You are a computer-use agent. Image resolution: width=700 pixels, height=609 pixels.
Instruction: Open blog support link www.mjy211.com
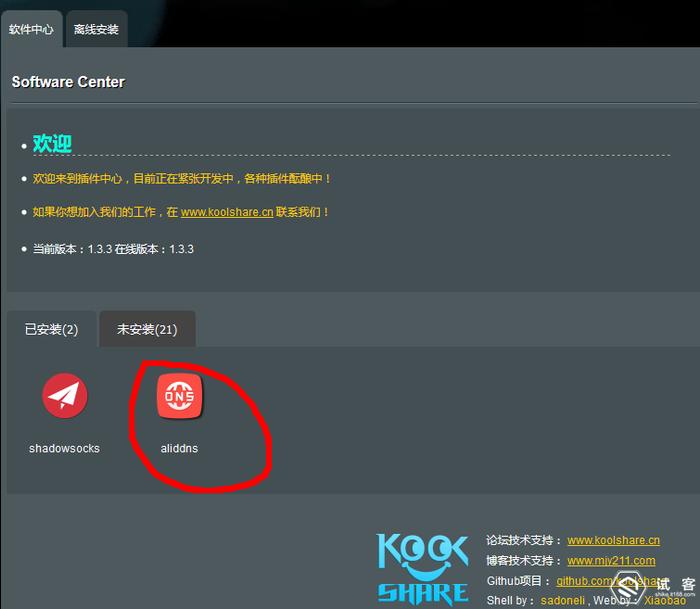tap(611, 560)
